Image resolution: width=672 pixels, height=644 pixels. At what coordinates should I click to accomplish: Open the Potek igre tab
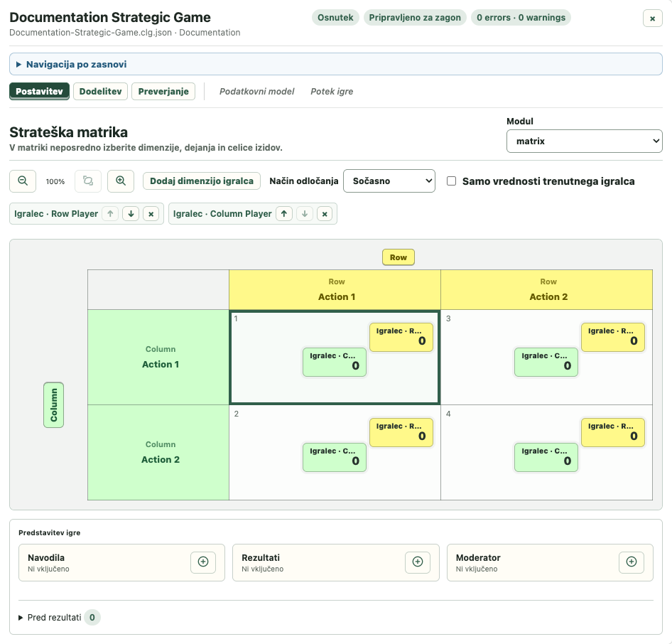click(332, 91)
